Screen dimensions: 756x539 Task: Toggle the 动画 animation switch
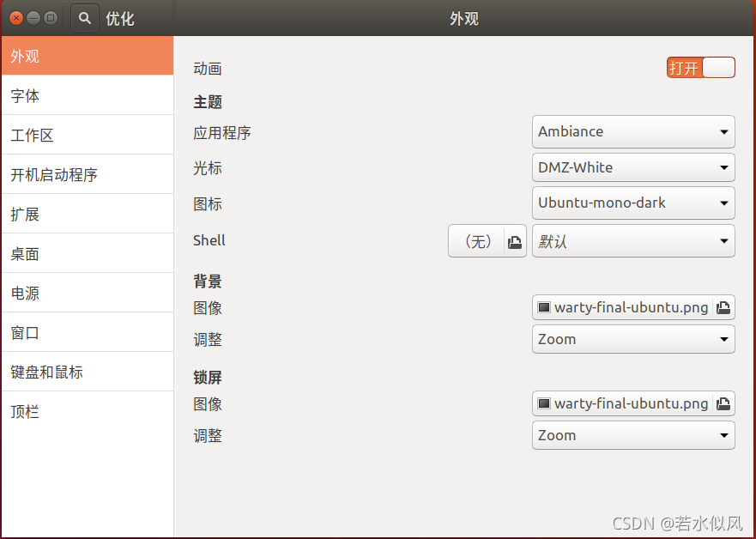pos(701,68)
